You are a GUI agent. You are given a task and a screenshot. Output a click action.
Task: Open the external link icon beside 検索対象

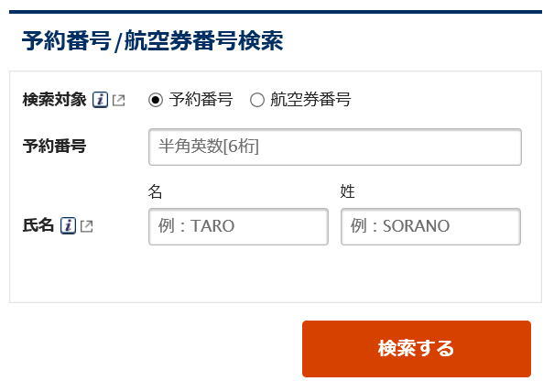pyautogui.click(x=119, y=100)
